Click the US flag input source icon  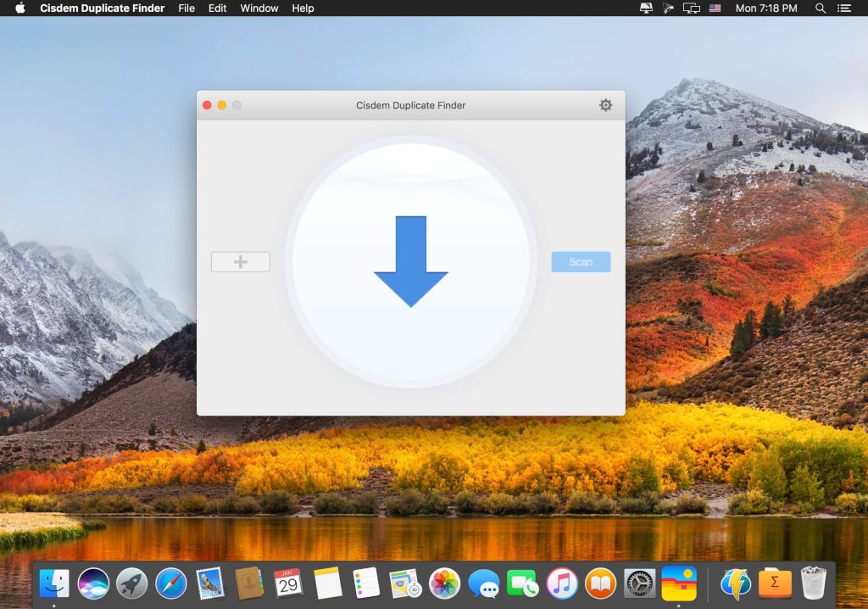tap(715, 8)
